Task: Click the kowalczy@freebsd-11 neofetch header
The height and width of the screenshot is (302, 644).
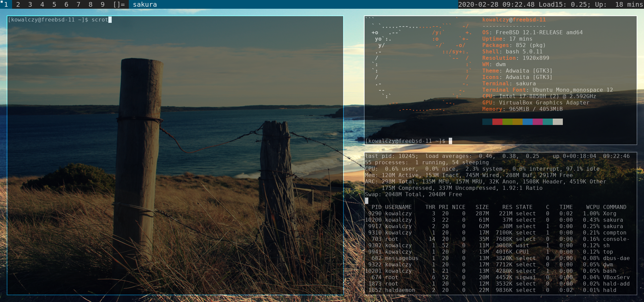Action: click(x=514, y=19)
